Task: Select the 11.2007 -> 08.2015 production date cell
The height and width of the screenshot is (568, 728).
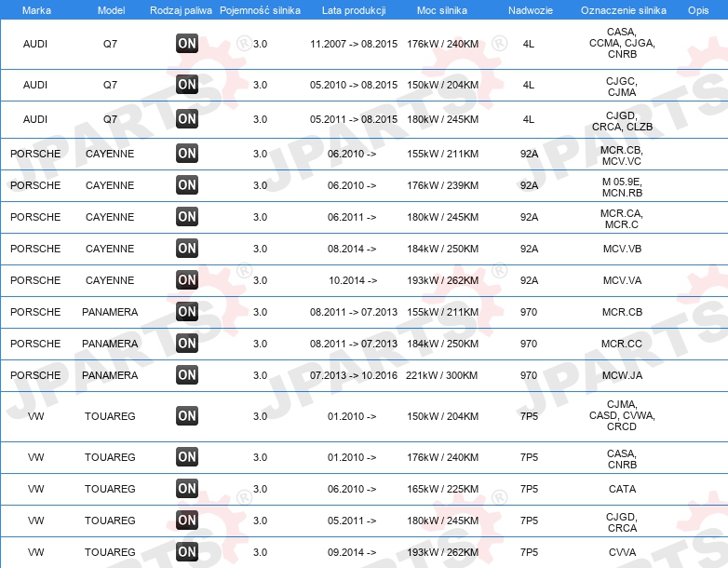Action: tap(354, 44)
